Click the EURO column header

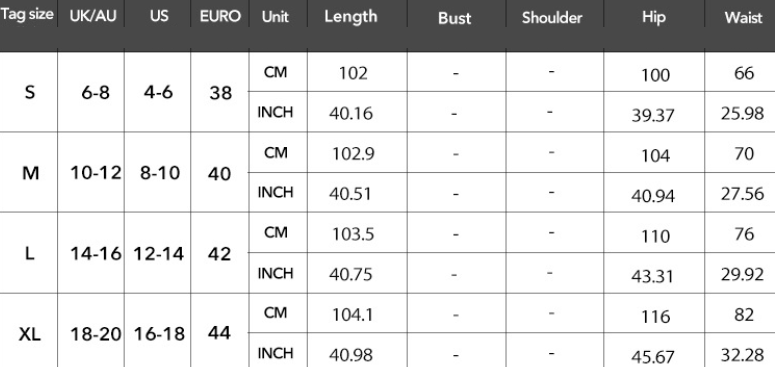click(220, 16)
